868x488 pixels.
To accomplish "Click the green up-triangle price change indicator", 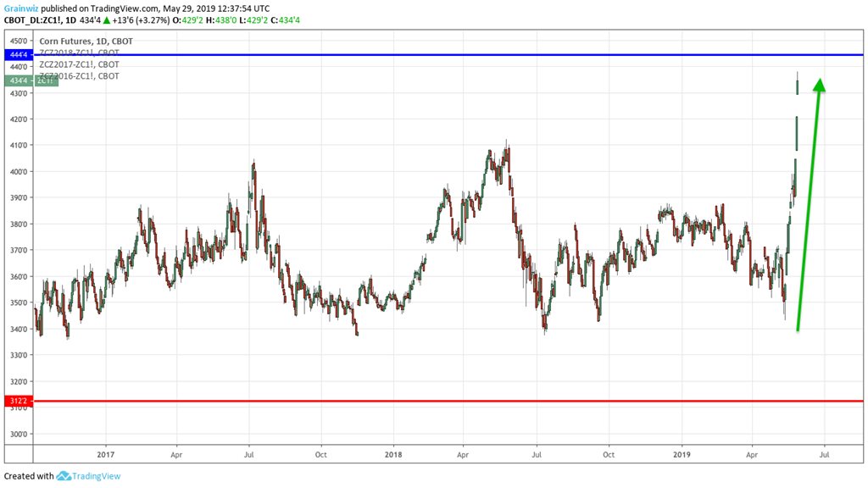I will point(108,20).
